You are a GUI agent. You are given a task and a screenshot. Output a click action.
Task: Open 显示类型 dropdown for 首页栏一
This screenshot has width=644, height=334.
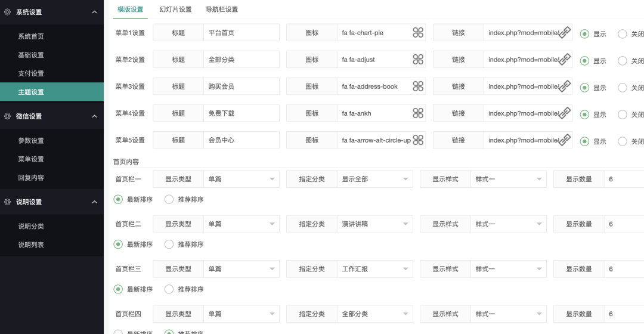click(241, 179)
